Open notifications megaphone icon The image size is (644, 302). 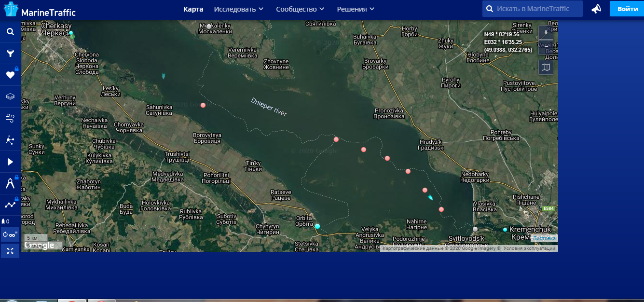click(x=597, y=9)
